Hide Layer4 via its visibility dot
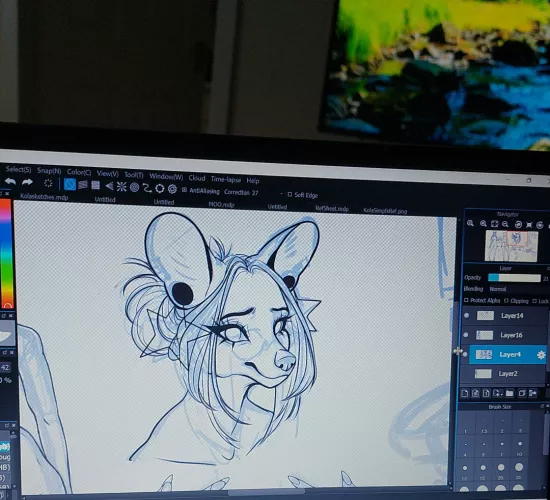Image resolution: width=550 pixels, height=500 pixels. [x=465, y=354]
